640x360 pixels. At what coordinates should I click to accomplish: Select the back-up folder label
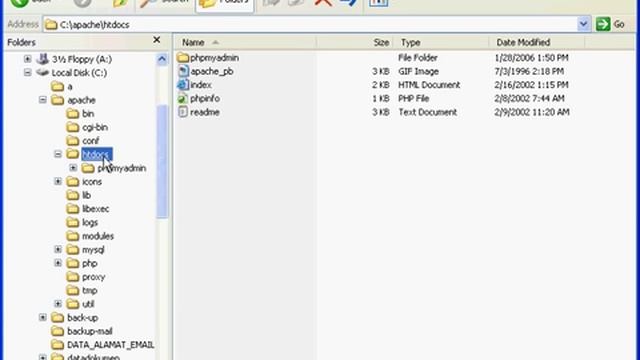click(x=82, y=318)
